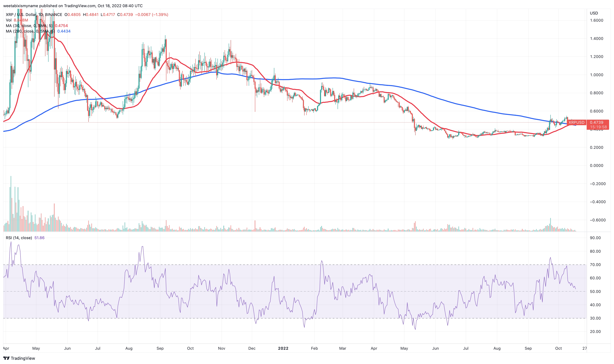Click the 0.0000 price axis label

pos(596,166)
